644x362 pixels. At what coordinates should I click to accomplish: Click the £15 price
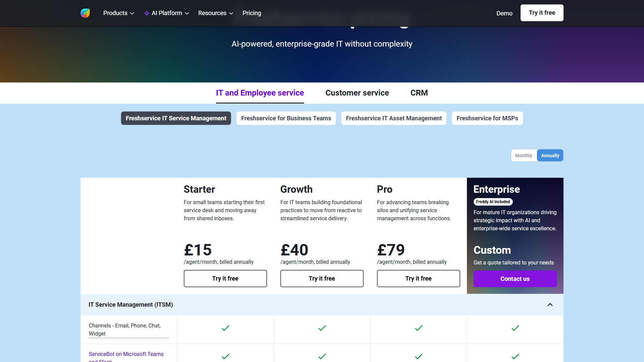point(198,250)
